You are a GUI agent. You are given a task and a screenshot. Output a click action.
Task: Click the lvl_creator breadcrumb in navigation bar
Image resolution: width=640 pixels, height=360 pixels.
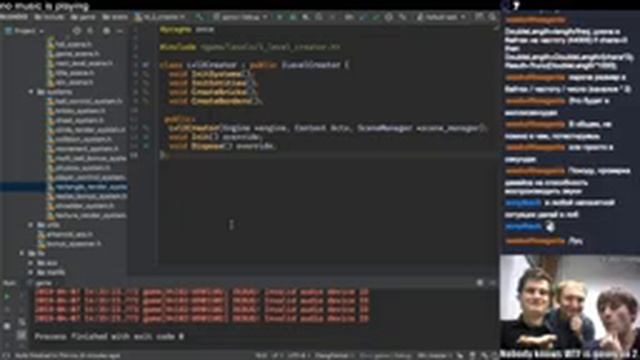pyautogui.click(x=161, y=17)
